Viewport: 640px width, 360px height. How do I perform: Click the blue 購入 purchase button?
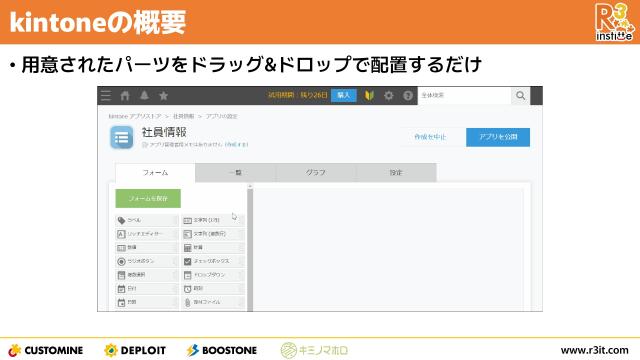(x=344, y=95)
